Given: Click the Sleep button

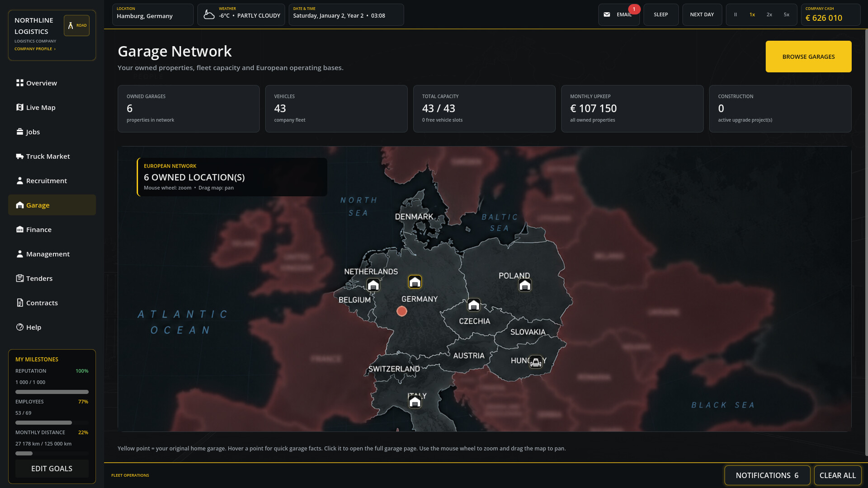Looking at the screenshot, I should (661, 15).
